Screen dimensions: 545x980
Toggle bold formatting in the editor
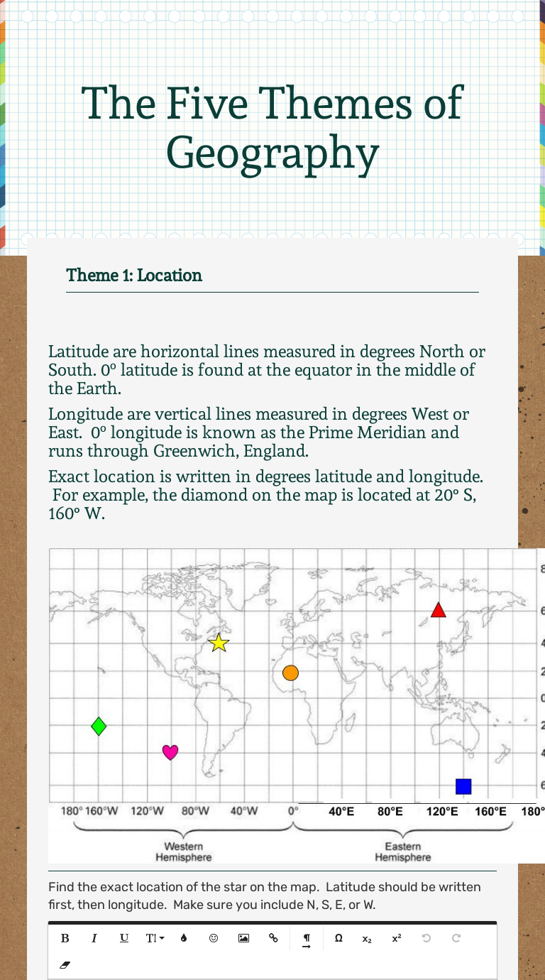65,938
